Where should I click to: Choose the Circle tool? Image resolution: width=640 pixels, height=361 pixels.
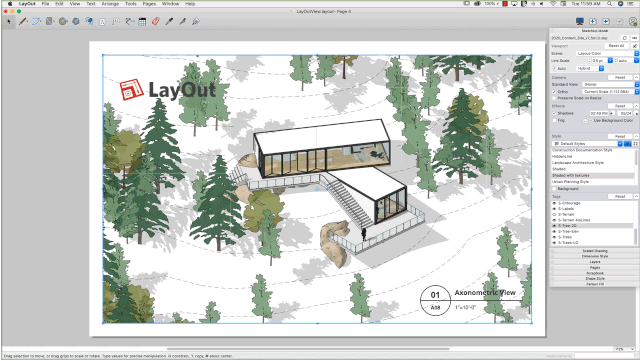pos(63,21)
